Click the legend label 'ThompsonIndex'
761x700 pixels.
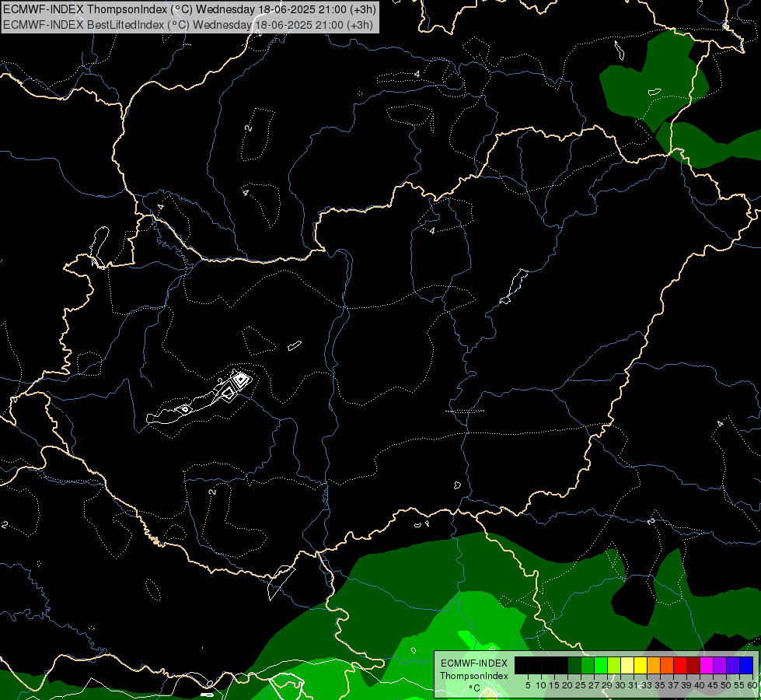pos(474,676)
